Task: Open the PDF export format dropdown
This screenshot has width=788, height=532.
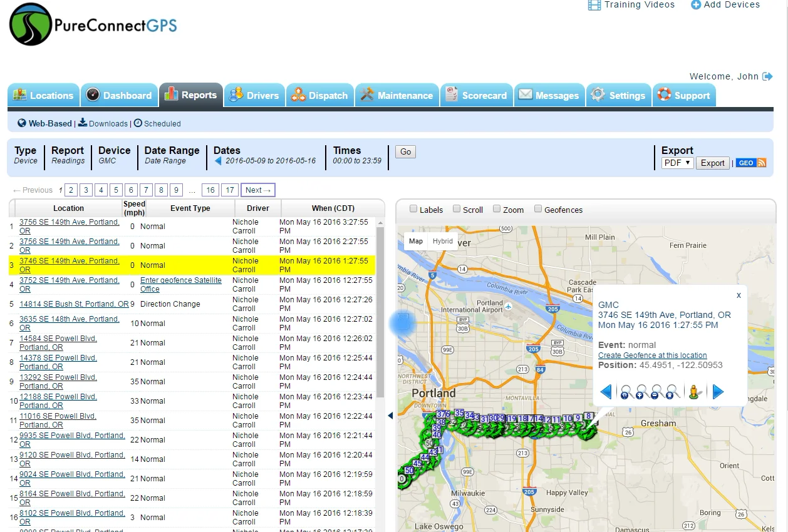Action: (677, 163)
